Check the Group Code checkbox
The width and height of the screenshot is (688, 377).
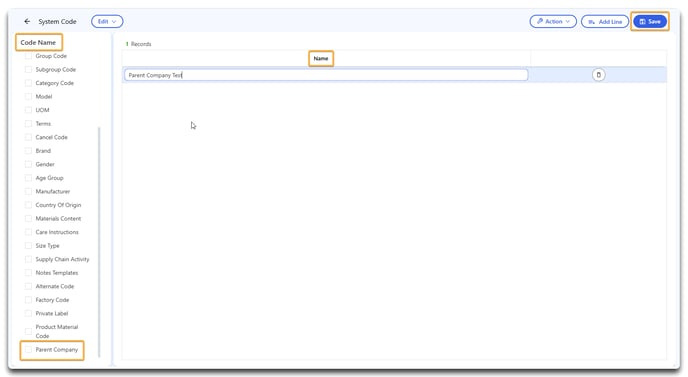[29, 56]
